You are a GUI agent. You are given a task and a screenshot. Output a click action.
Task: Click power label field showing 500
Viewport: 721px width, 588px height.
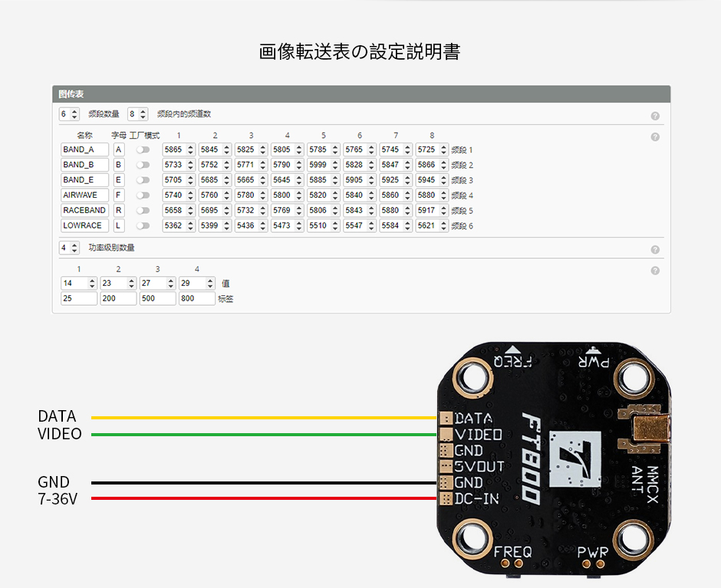click(x=158, y=298)
